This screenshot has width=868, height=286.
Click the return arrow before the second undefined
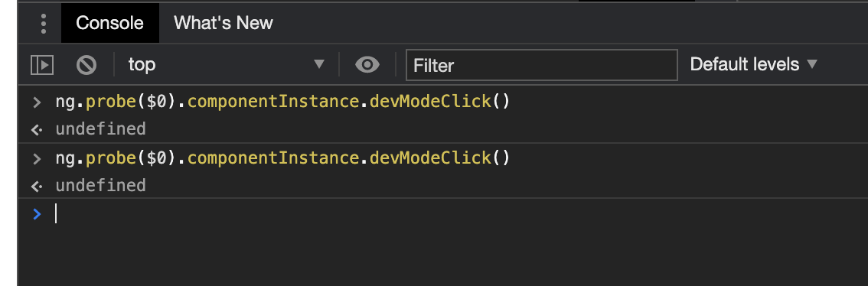37,186
